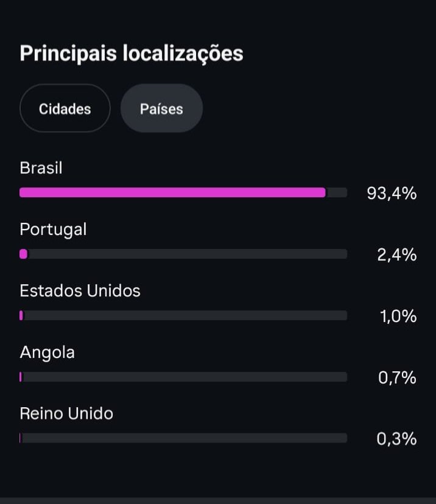Click the gray divider strip at the bottom
This screenshot has height=504, width=436.
[218, 500]
